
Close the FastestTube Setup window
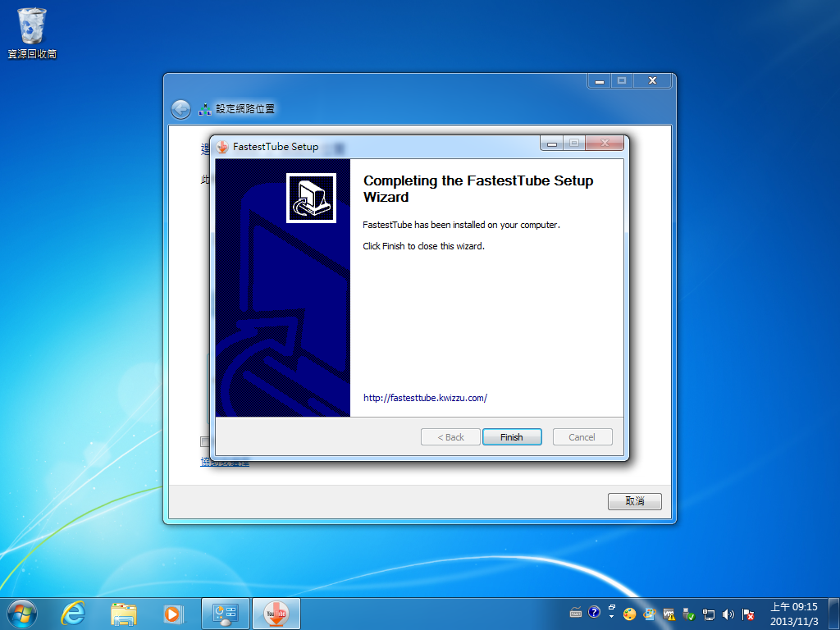pyautogui.click(x=605, y=143)
